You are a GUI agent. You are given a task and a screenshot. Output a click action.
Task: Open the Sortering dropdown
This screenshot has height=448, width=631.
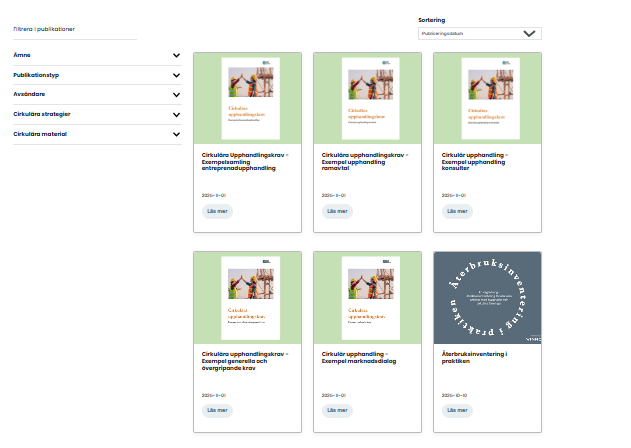click(479, 33)
